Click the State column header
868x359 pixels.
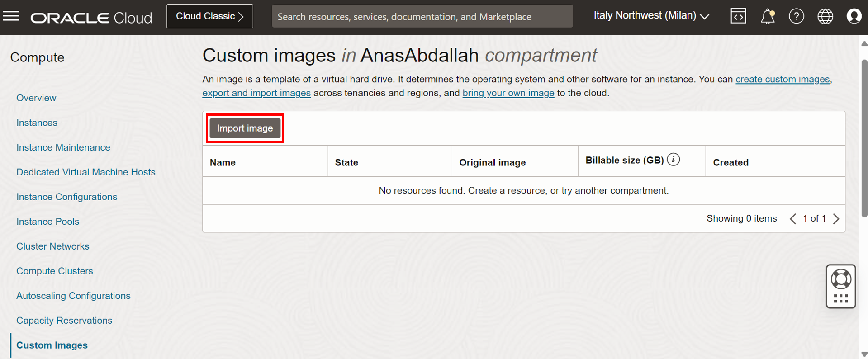[x=390, y=161]
